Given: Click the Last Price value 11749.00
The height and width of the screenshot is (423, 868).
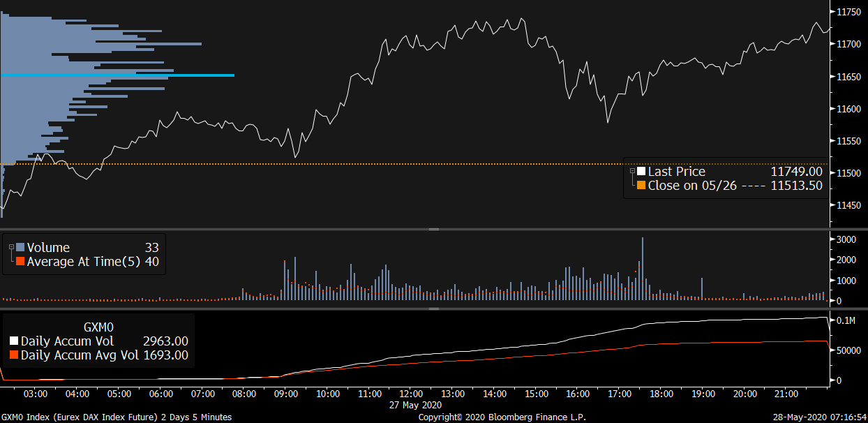Looking at the screenshot, I should tap(796, 172).
